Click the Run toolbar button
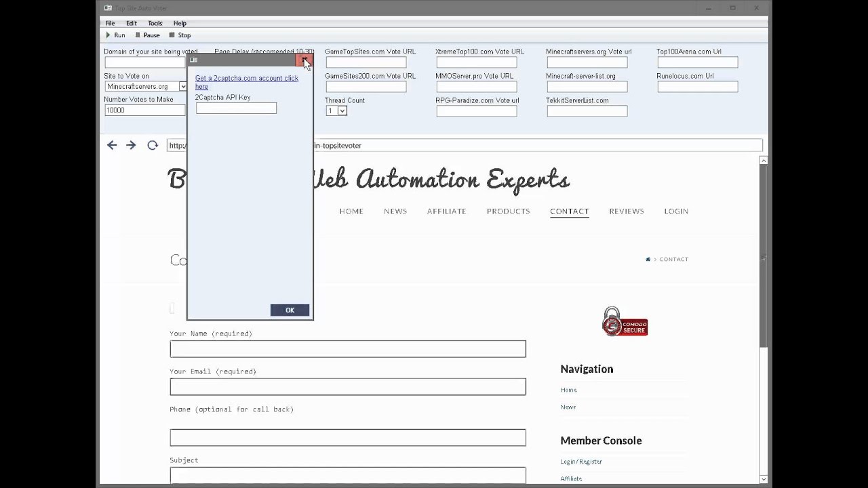 pos(115,35)
